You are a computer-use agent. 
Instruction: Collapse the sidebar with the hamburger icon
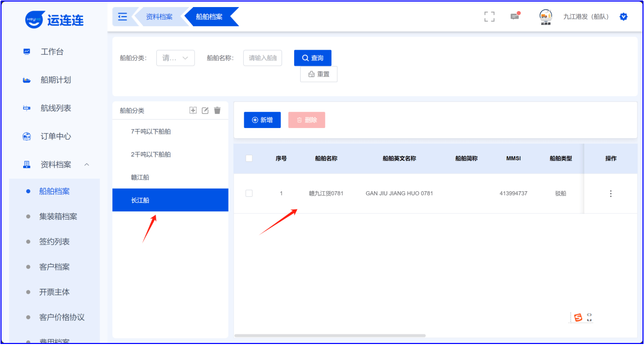click(x=122, y=17)
